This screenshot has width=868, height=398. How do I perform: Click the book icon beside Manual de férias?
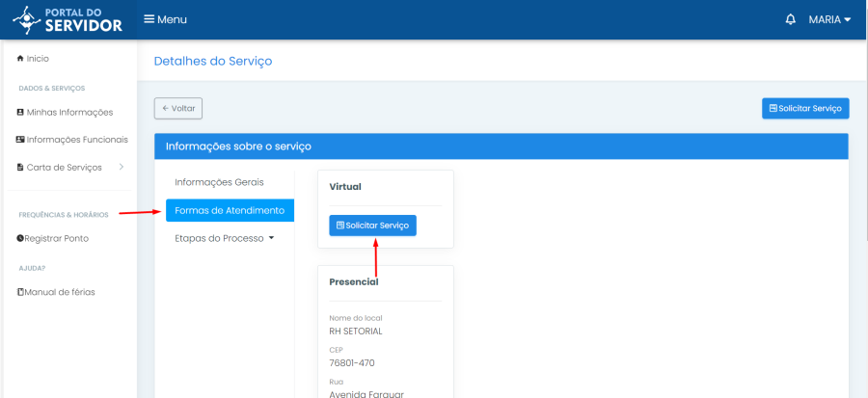pyautogui.click(x=20, y=292)
